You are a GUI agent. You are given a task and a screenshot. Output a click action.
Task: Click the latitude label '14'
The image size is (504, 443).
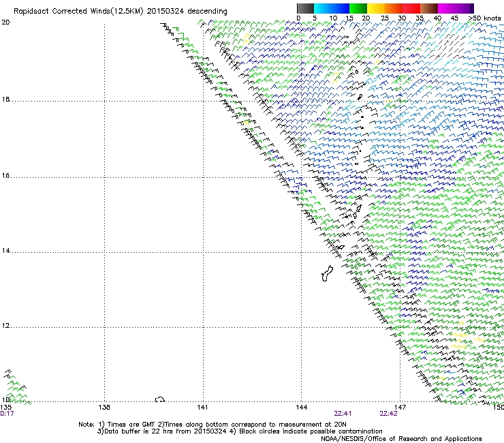click(x=5, y=251)
